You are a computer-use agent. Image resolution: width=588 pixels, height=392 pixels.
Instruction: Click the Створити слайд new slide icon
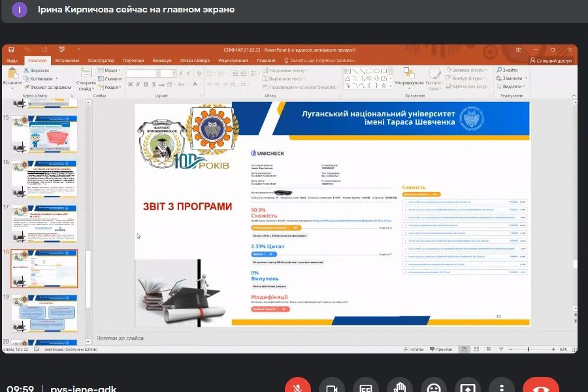[x=86, y=73]
